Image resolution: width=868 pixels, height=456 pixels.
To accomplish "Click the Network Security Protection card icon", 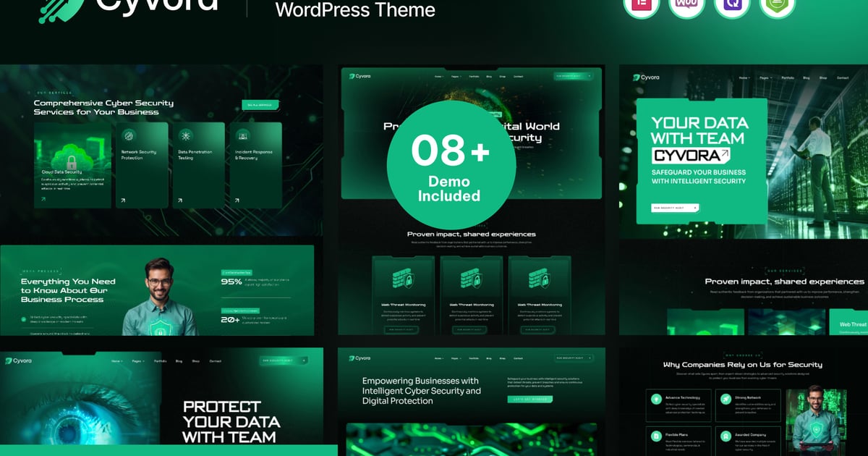I will pyautogui.click(x=129, y=135).
